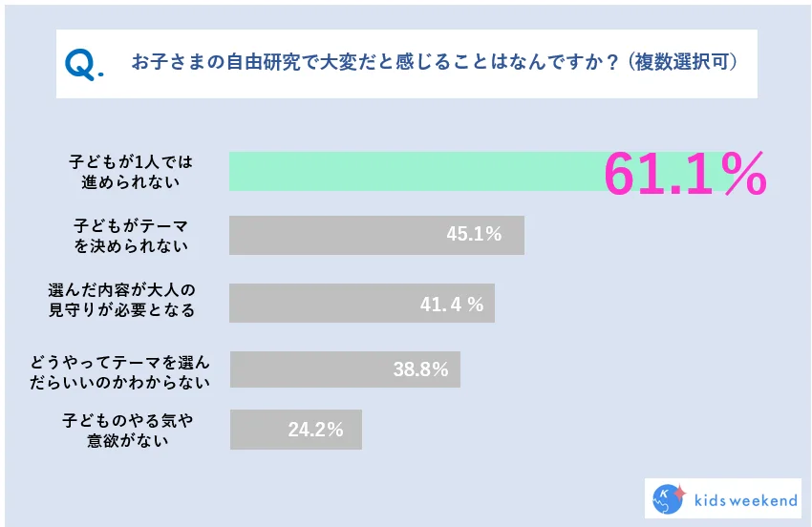The height and width of the screenshot is (527, 812).
Task: Click the blue Q. icon in header
Action: [x=84, y=65]
